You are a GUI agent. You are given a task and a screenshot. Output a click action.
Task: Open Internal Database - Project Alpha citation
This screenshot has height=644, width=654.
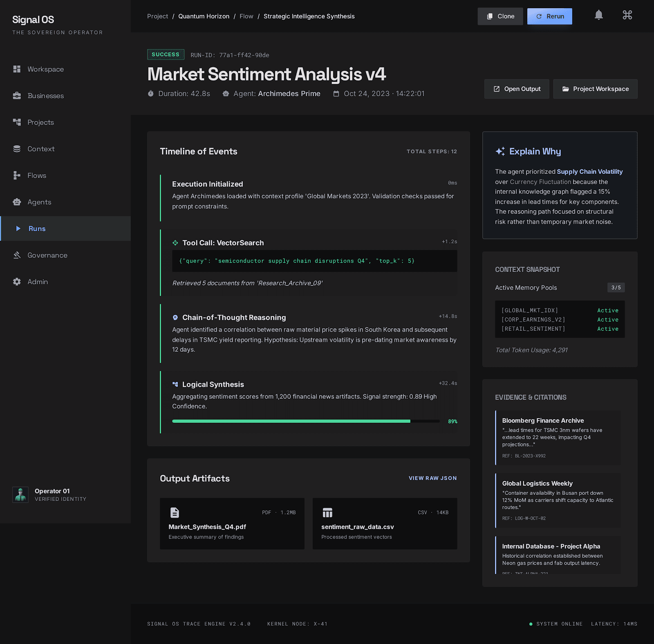[x=558, y=555]
